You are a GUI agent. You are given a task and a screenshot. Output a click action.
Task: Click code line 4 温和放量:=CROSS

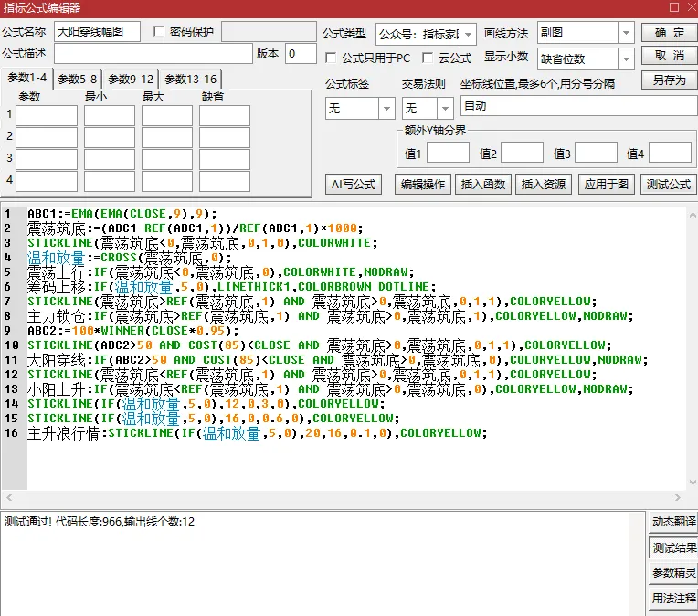(x=129, y=258)
